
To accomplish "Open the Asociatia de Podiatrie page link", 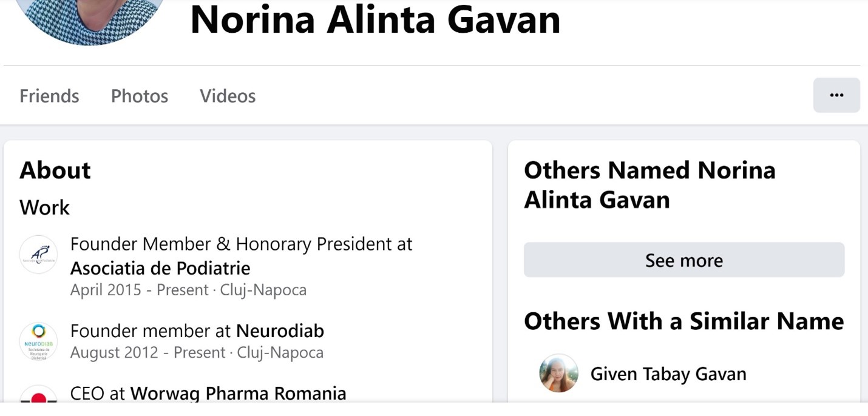I will point(160,268).
